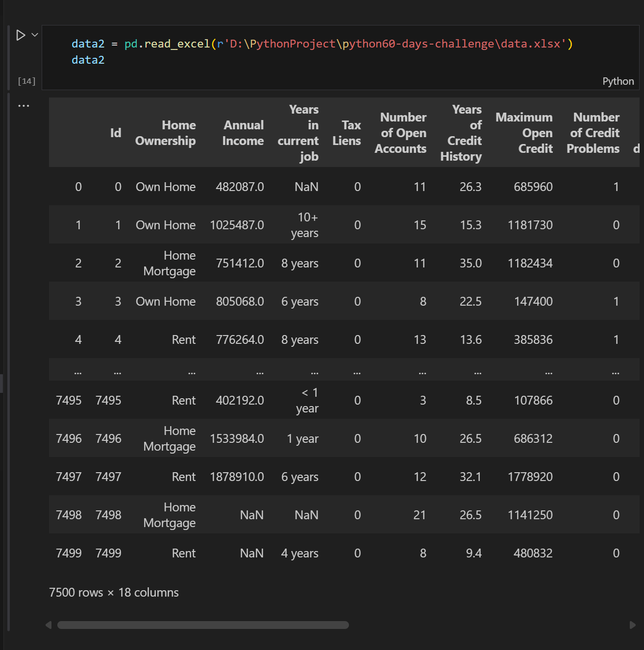Click the 'Home Mortgage' cell in row 7496
644x650 pixels.
click(x=170, y=439)
